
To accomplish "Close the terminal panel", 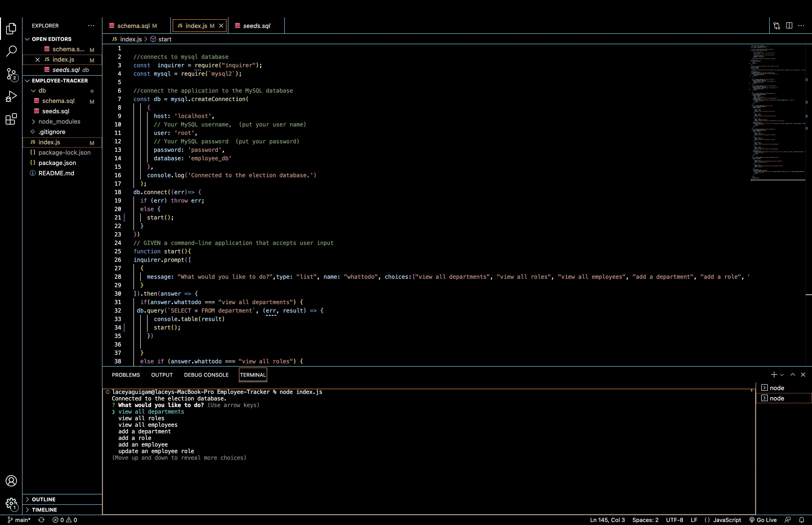I will point(803,375).
